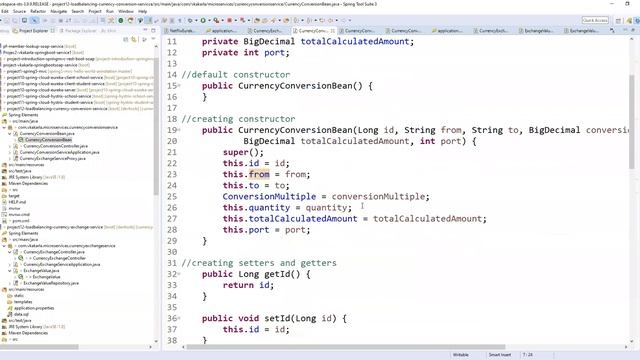Select HELP.md file in tree
Screen dimensions: 640x360
[17, 202]
